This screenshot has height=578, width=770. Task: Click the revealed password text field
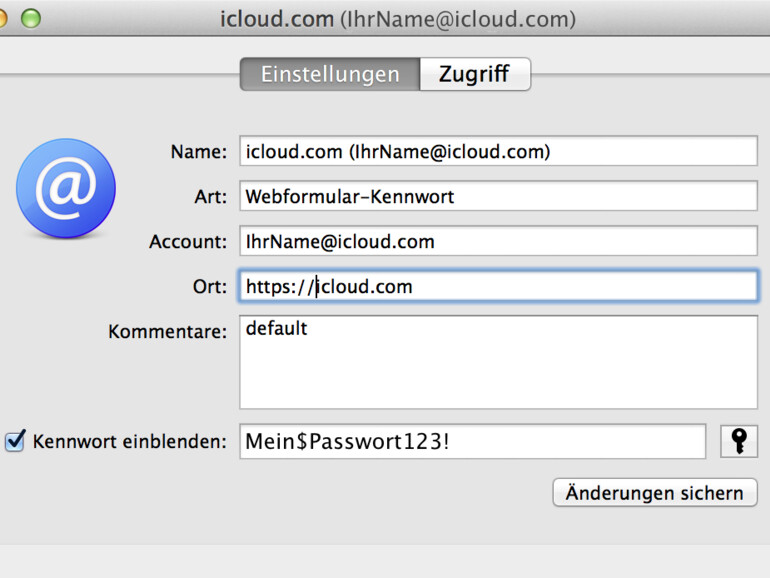472,441
